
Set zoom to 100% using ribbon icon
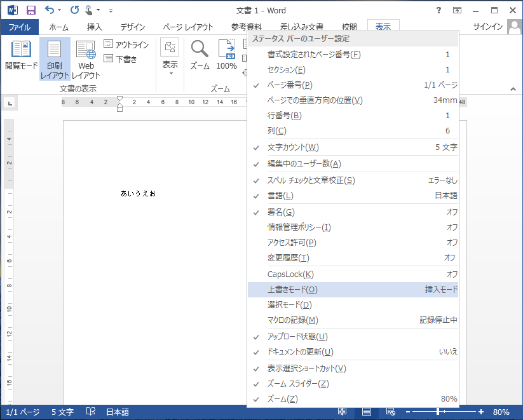(x=226, y=56)
